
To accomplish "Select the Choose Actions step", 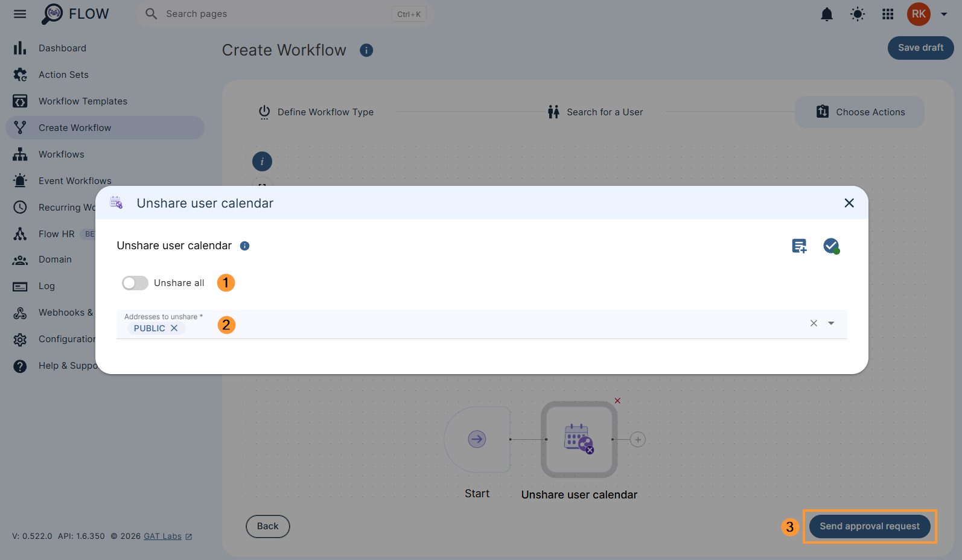I will pyautogui.click(x=859, y=112).
